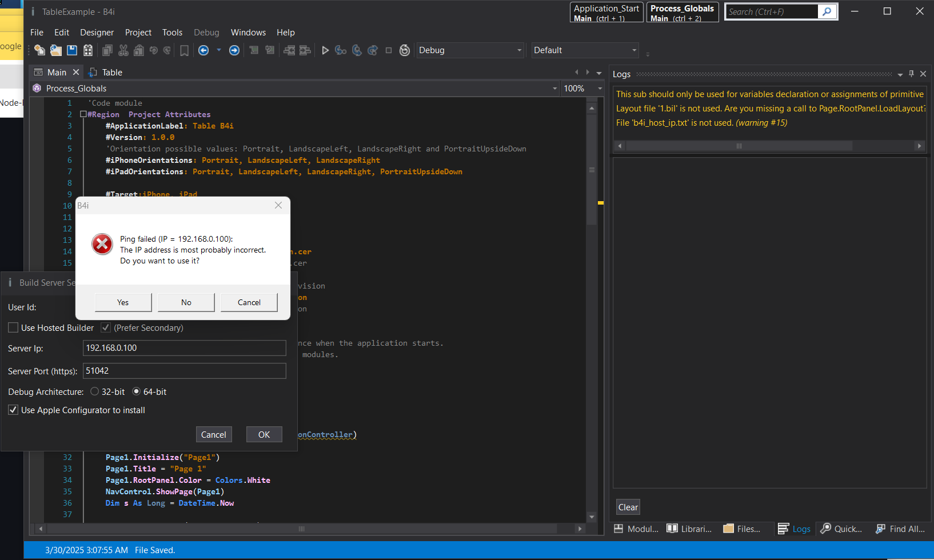The width and height of the screenshot is (934, 560).
Task: Click the Toggle Bookmark icon
Action: (x=184, y=51)
